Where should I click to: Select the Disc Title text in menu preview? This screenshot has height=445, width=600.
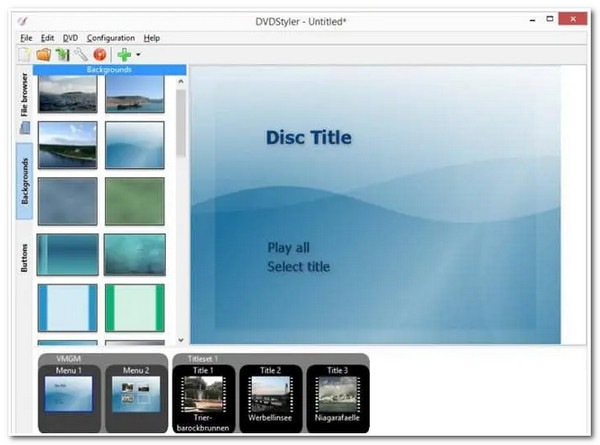[x=308, y=137]
